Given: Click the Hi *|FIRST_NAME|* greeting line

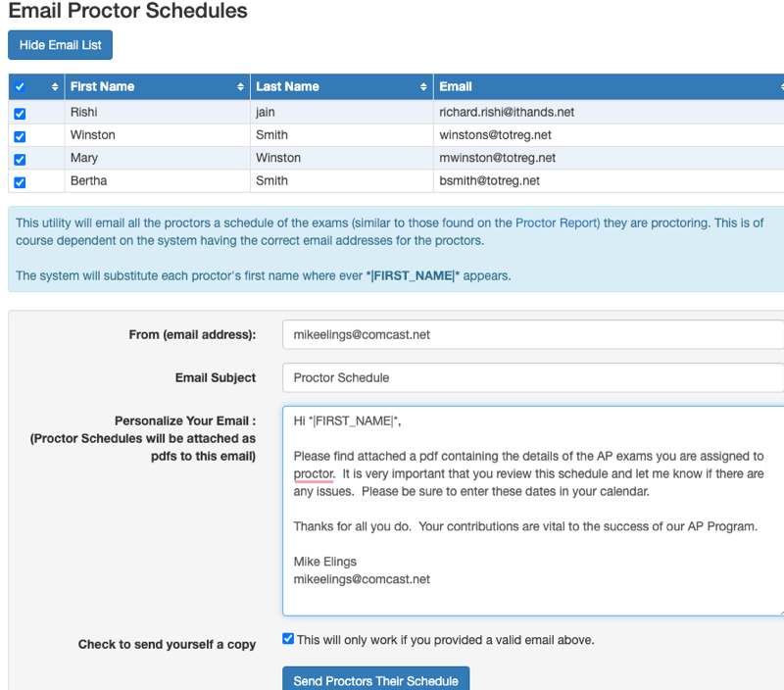Looking at the screenshot, I should (348, 421).
